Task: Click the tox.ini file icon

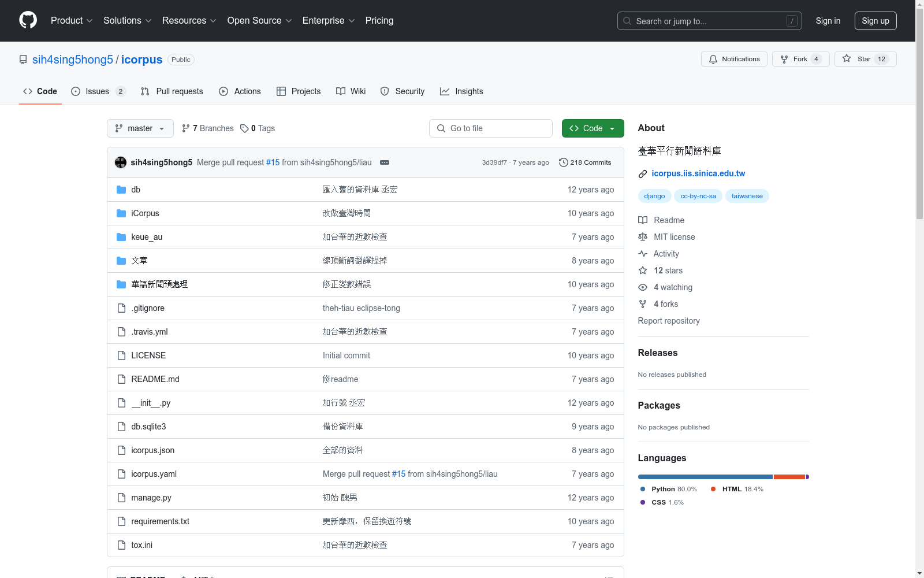Action: (x=121, y=545)
